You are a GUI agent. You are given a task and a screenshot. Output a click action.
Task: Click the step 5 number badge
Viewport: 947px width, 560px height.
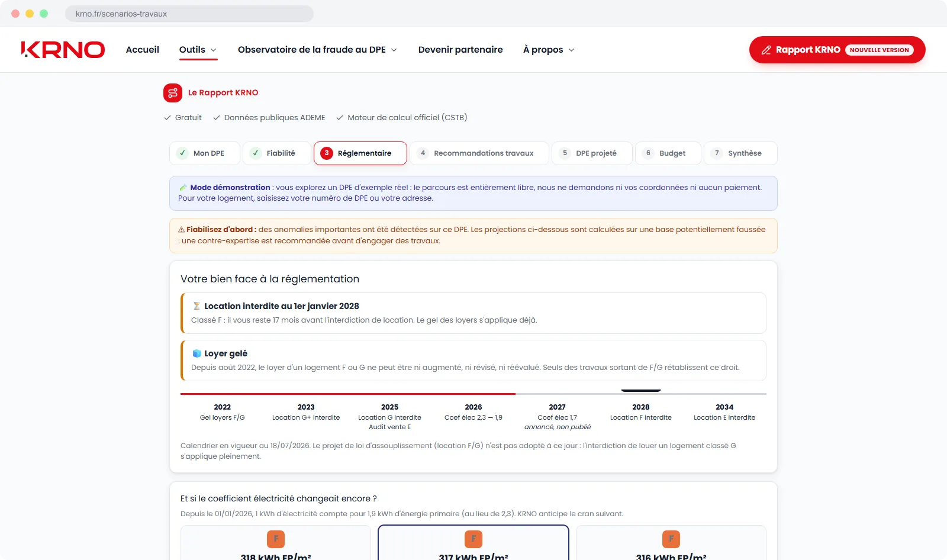click(x=565, y=153)
